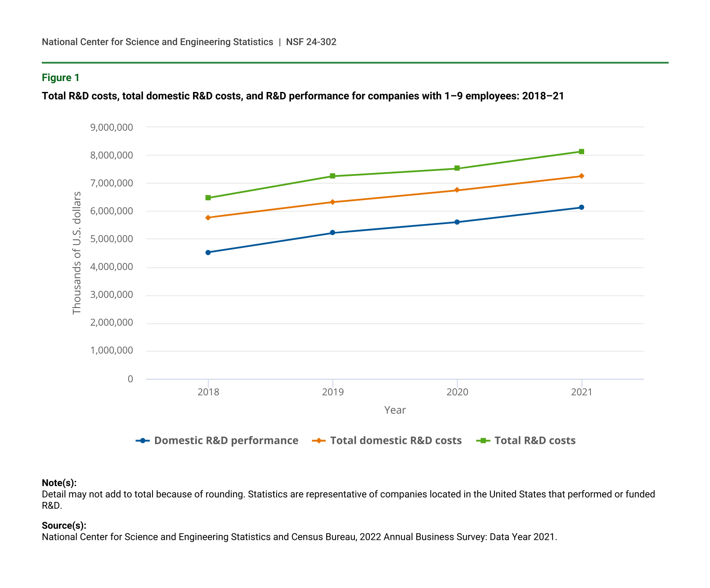Toggle the Domestic R&D performance legend entry
Screen dimensions: 710x588
click(226, 440)
